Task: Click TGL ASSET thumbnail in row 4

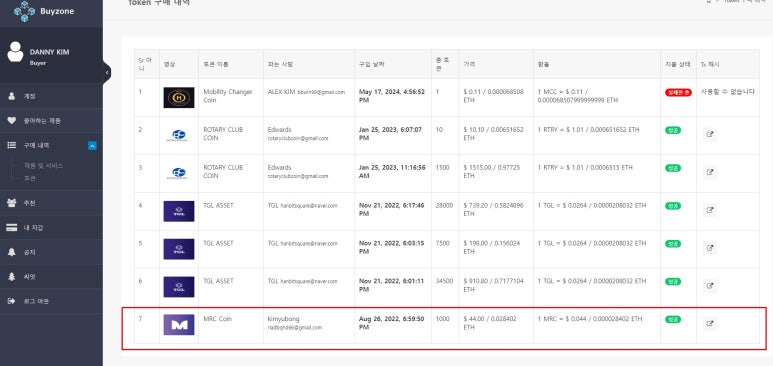Action: coord(179,211)
